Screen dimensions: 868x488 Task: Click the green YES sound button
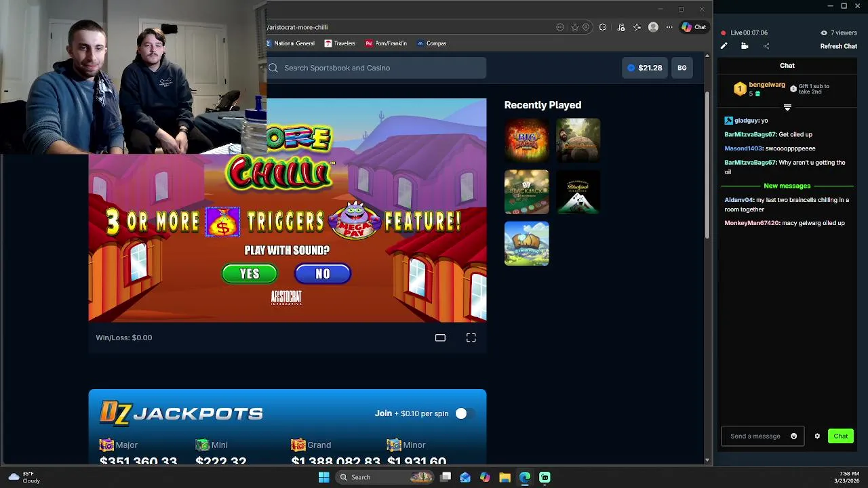pyautogui.click(x=250, y=274)
